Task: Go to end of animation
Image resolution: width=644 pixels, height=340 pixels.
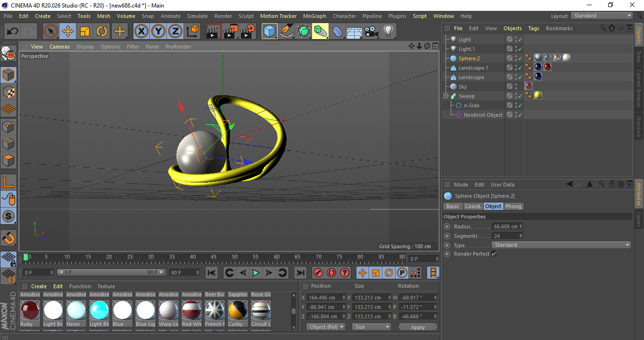Action: point(300,273)
